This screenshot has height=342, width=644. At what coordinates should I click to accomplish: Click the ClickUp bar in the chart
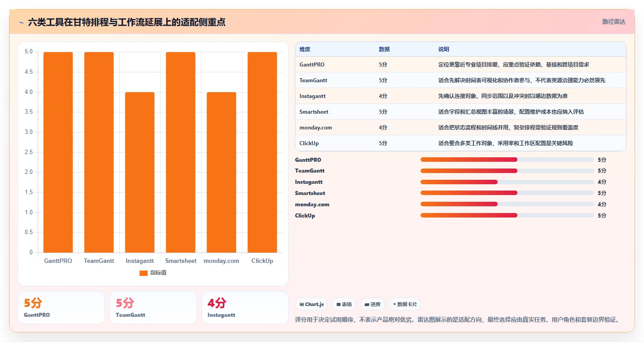[x=262, y=152]
